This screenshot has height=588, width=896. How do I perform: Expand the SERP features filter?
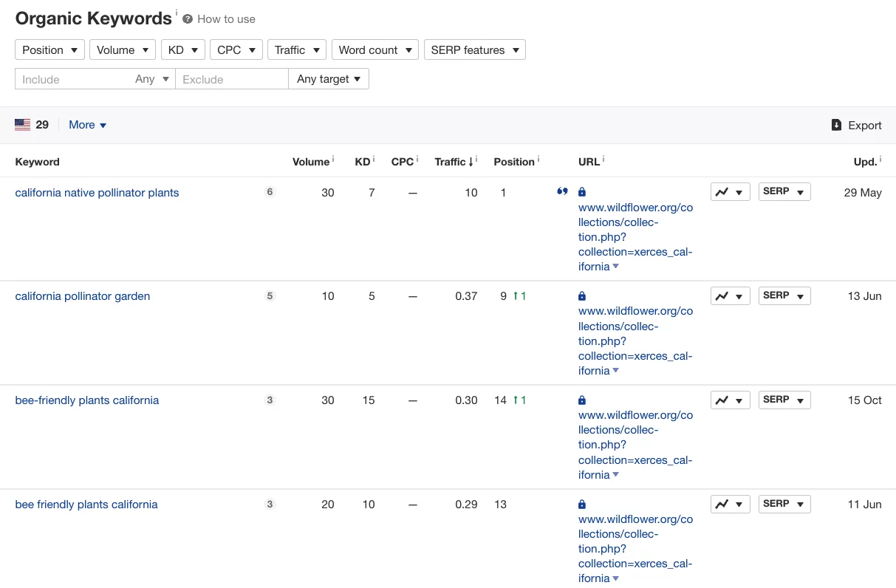[x=474, y=50]
